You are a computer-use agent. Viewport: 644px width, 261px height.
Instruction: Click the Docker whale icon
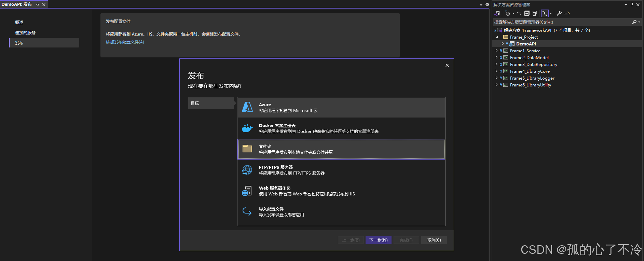[x=247, y=128]
